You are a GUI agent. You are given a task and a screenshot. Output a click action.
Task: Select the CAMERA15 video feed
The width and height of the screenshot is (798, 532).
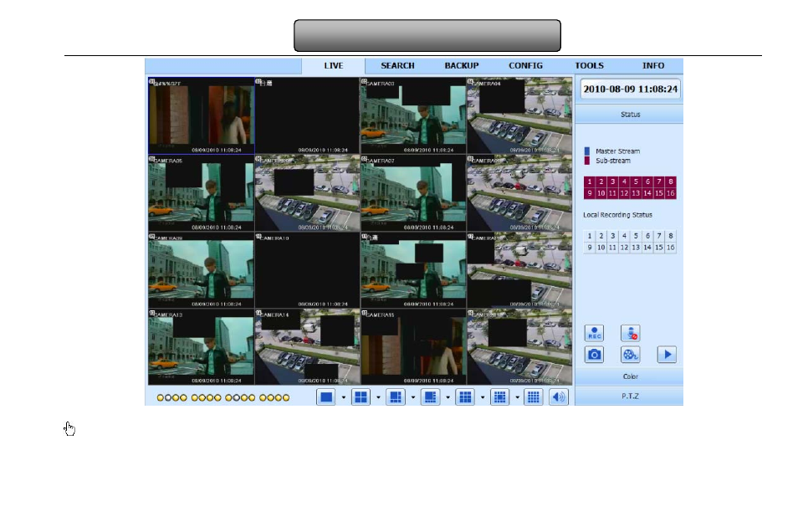click(412, 346)
